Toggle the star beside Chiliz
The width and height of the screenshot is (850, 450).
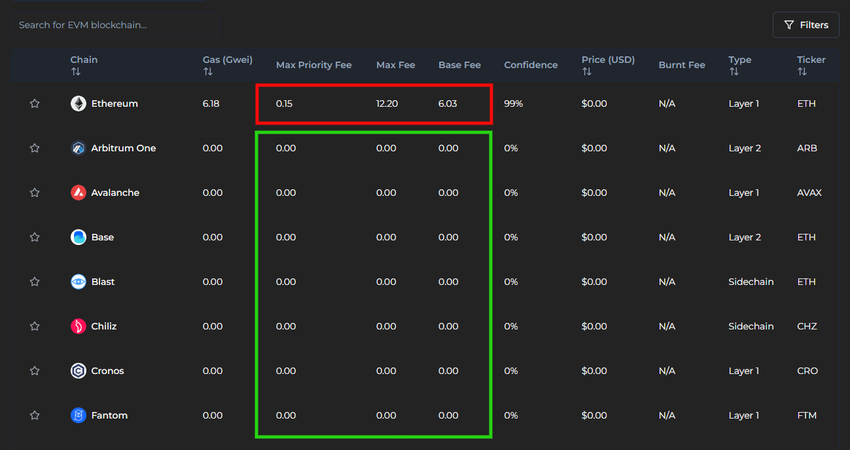pos(35,326)
